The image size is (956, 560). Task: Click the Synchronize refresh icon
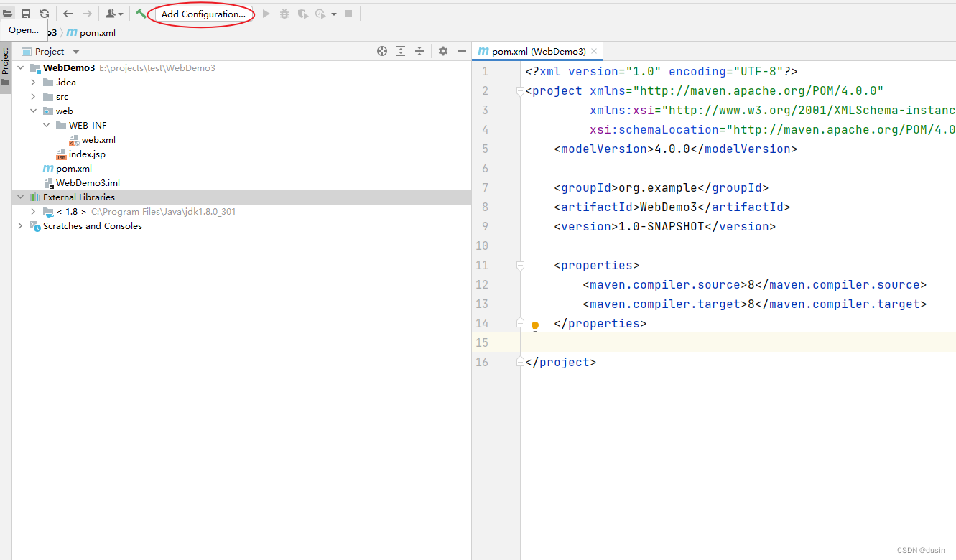tap(43, 13)
